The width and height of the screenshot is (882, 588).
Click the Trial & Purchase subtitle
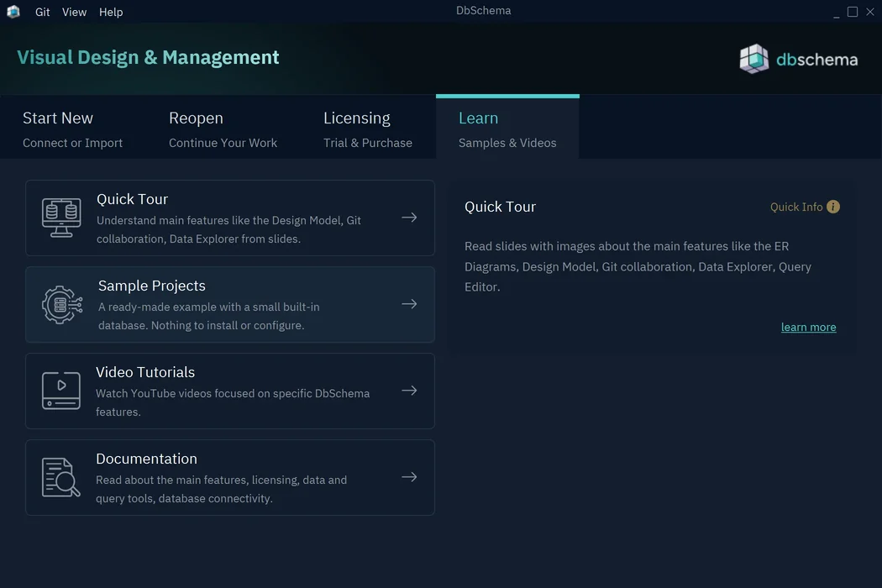pyautogui.click(x=368, y=143)
